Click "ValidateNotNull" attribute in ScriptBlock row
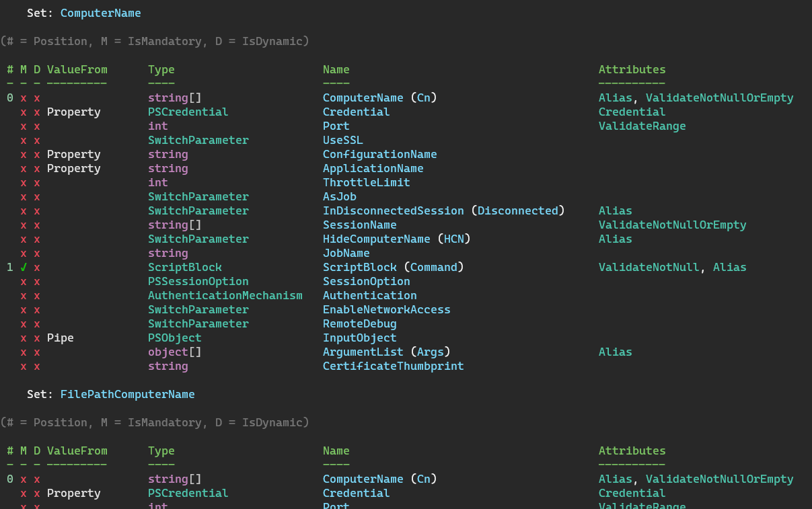The image size is (812, 509). click(x=649, y=267)
